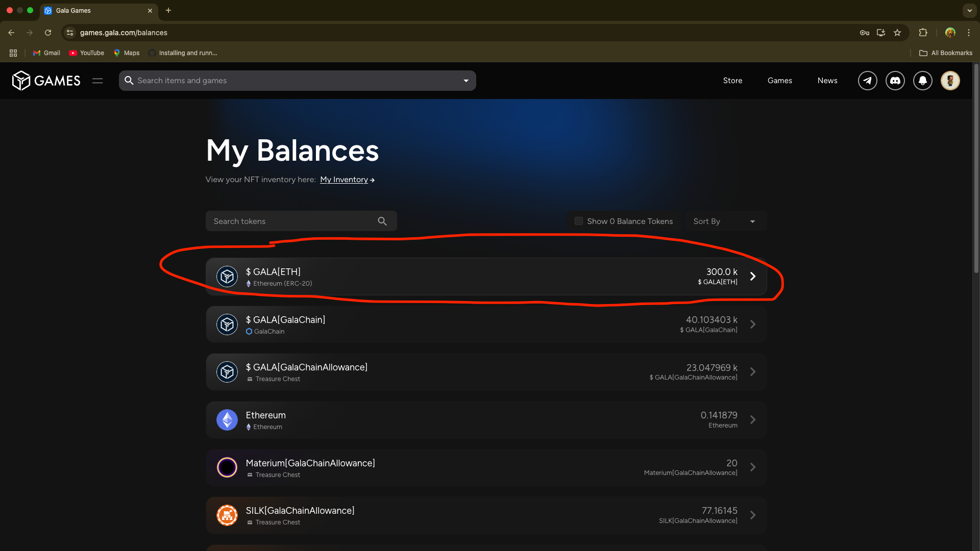Open a new browser tab with plus
Screen dimensions: 980x551
[x=168, y=10]
